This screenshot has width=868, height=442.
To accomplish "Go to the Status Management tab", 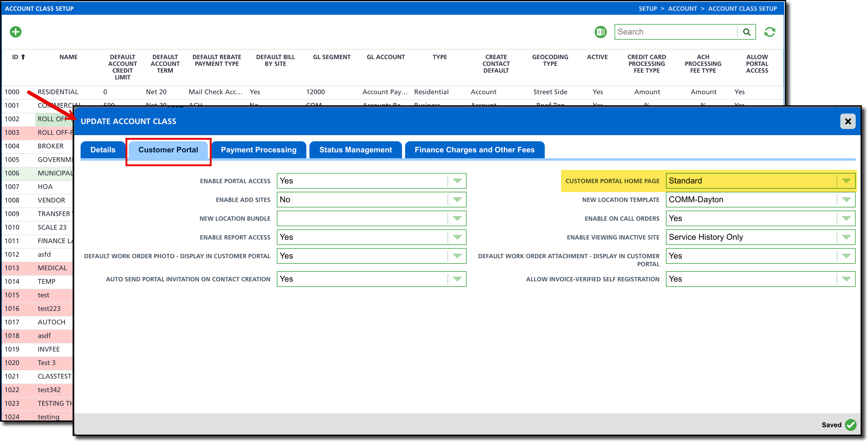I will point(356,150).
